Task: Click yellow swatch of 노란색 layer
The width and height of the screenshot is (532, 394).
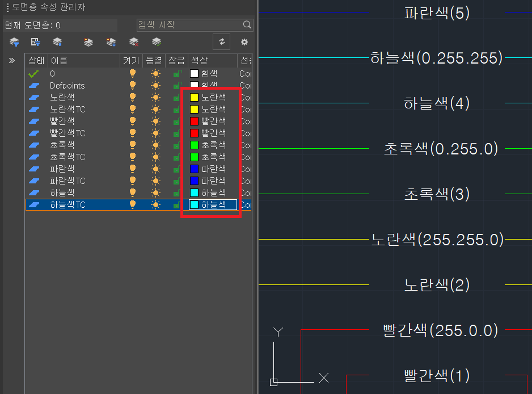Action: 194,98
